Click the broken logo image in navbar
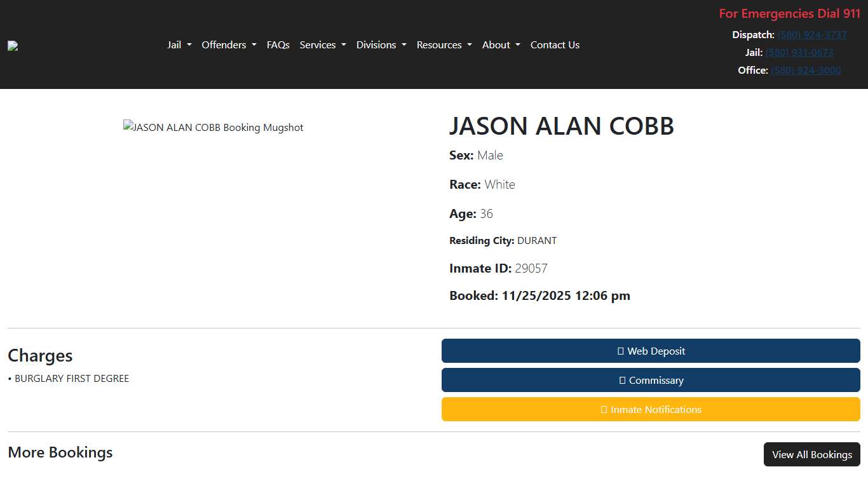 coord(12,45)
